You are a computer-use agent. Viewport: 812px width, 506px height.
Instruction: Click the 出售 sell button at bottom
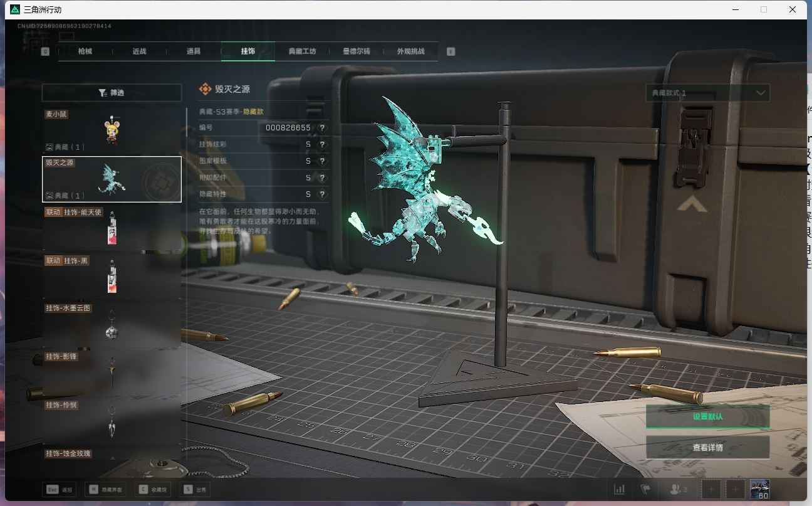point(194,490)
